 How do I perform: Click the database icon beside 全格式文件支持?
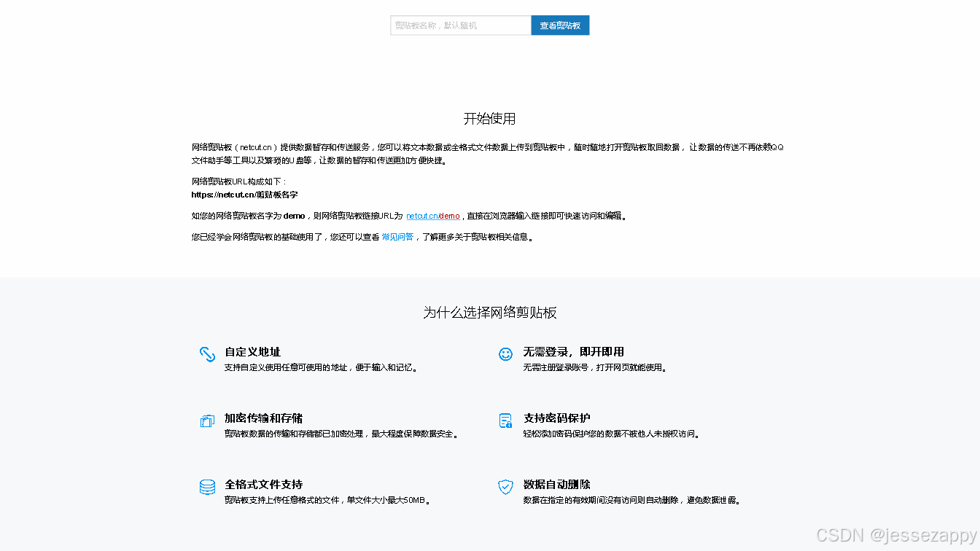[207, 487]
